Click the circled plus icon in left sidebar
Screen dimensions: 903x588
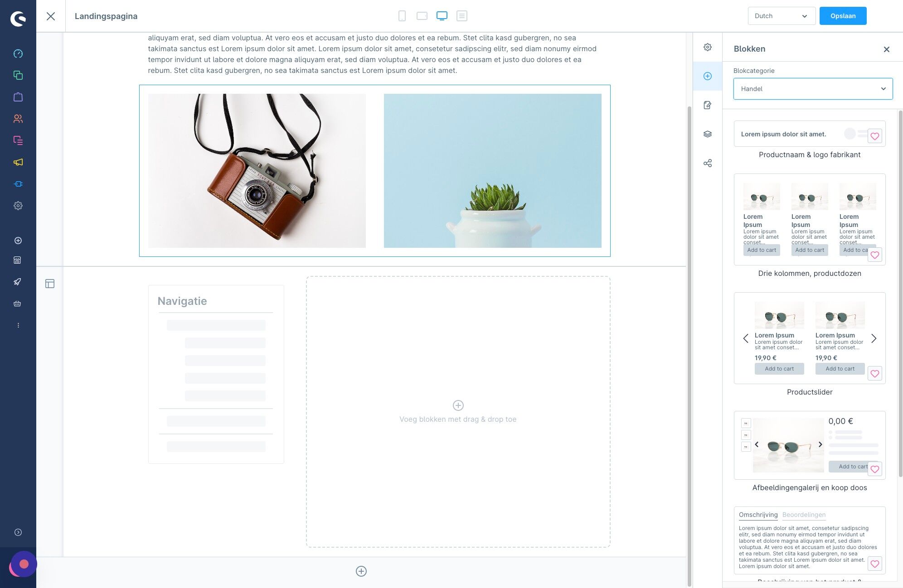(x=18, y=241)
